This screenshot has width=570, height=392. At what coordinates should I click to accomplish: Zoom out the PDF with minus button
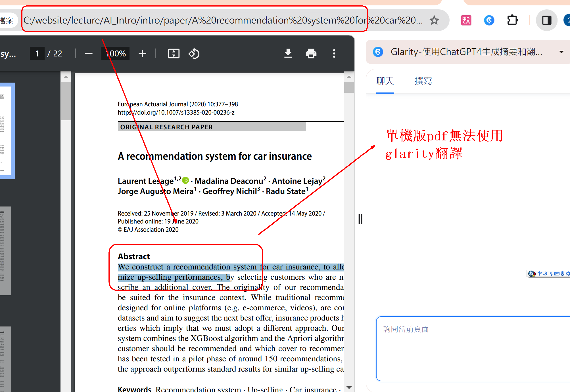click(x=89, y=53)
